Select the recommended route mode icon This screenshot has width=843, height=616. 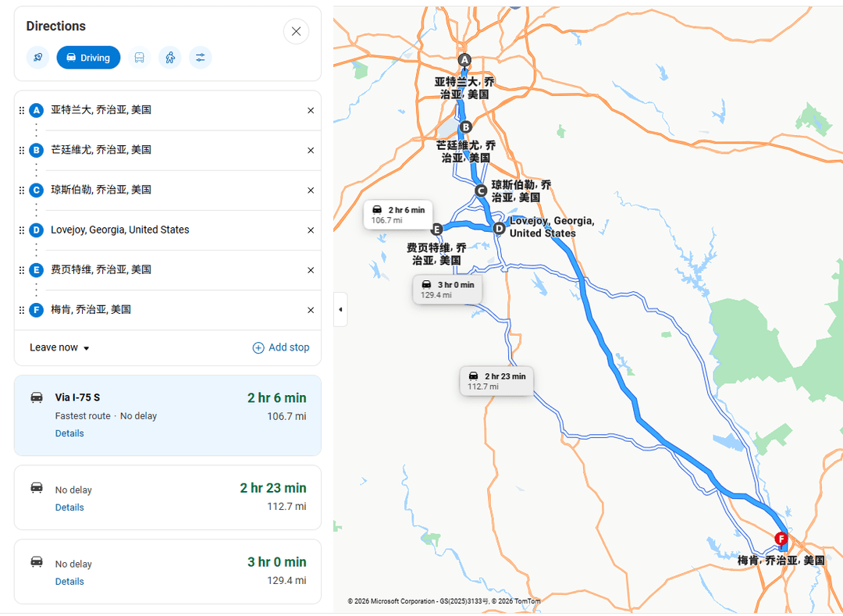(37, 58)
